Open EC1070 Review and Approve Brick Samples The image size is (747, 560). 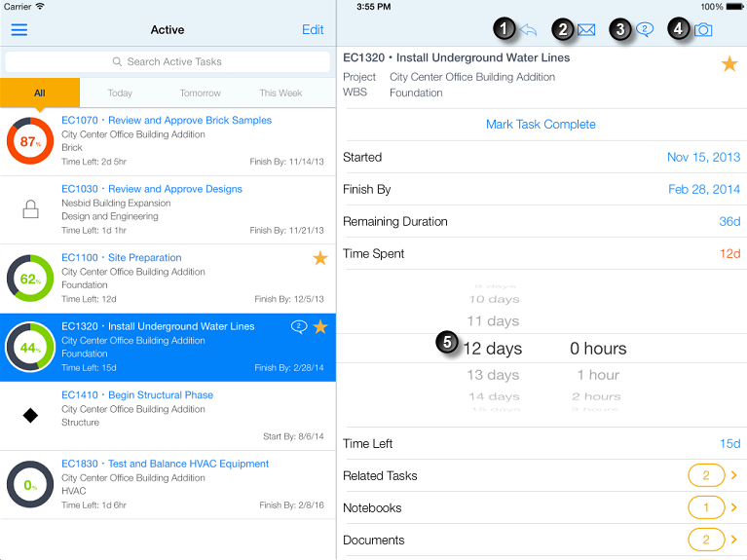coord(168,141)
